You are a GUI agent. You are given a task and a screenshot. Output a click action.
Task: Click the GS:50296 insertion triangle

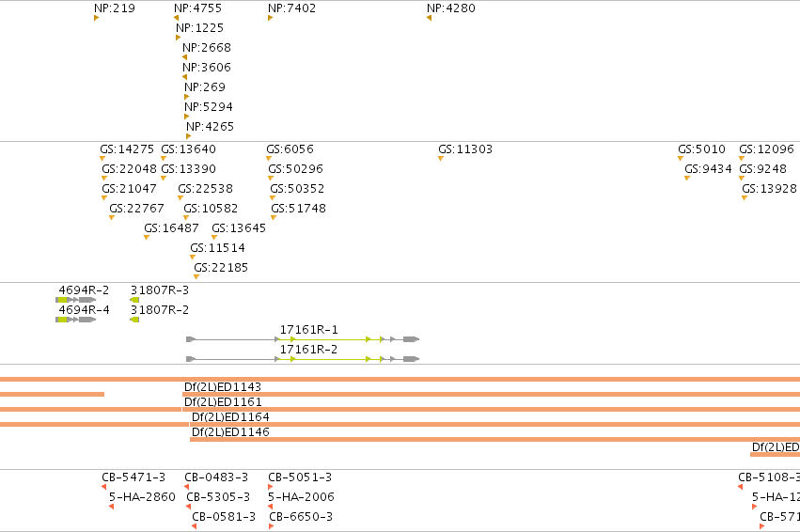[271, 179]
